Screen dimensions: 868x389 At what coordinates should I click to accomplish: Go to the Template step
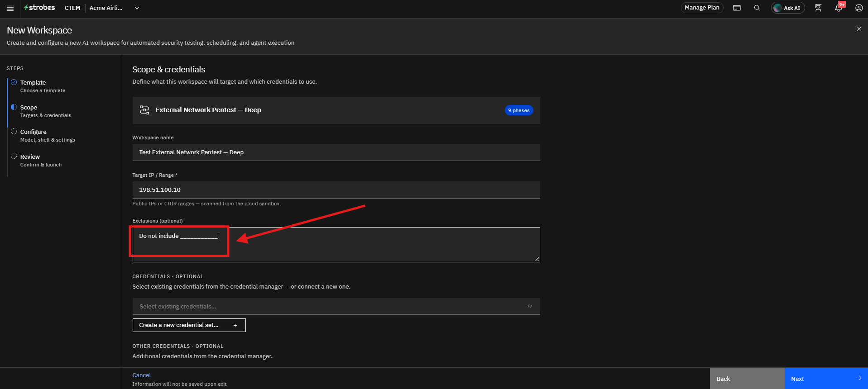point(43,86)
